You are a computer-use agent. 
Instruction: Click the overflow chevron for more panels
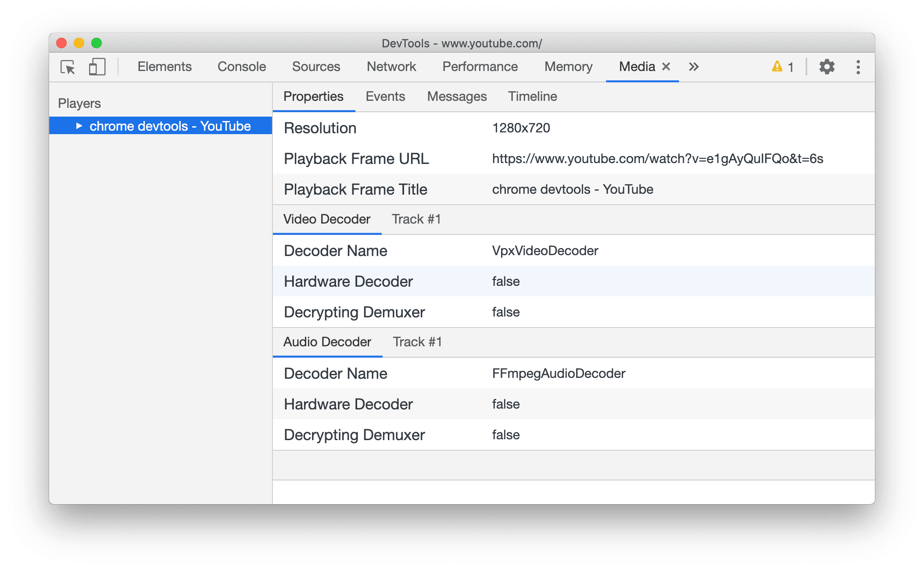pyautogui.click(x=692, y=67)
